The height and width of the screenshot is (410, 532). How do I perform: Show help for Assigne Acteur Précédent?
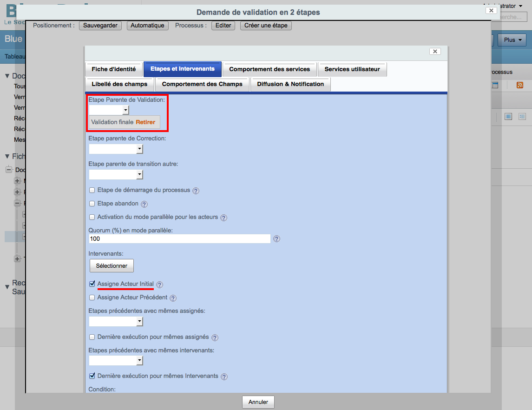point(173,298)
